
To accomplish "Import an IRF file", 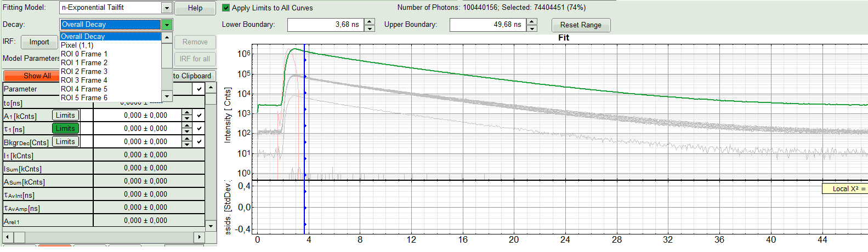I will coord(39,42).
